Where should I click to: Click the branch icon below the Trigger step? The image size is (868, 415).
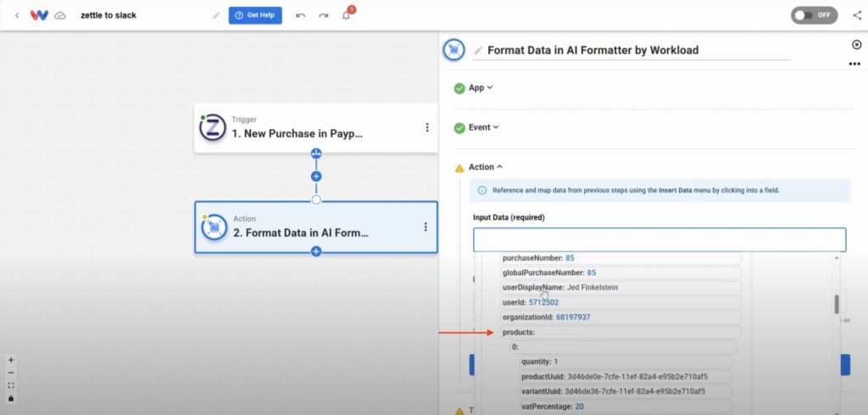pos(316,154)
